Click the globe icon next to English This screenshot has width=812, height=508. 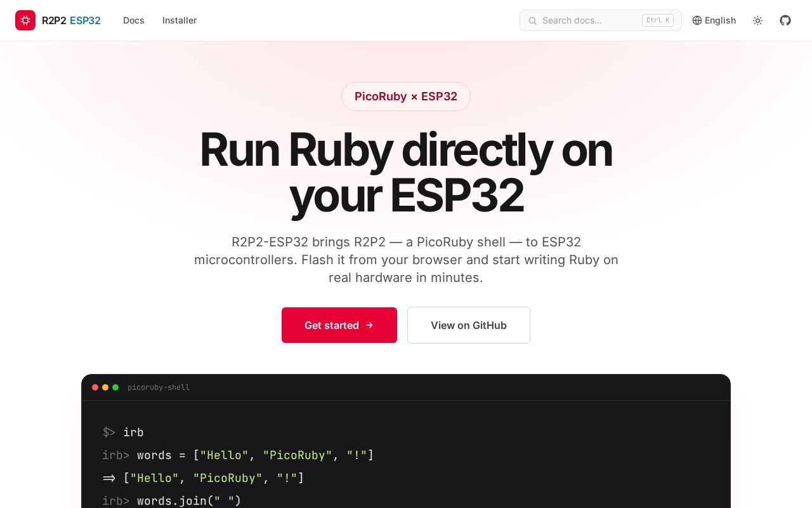[x=697, y=20]
